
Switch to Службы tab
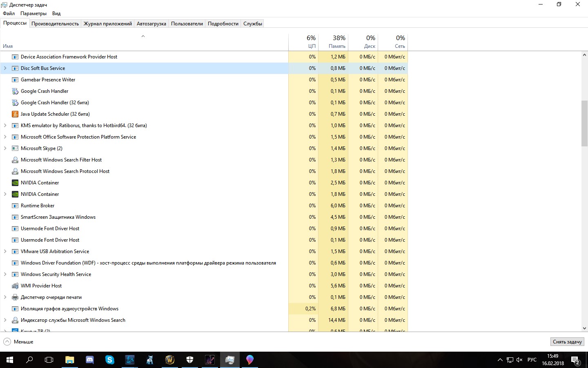[x=253, y=24]
